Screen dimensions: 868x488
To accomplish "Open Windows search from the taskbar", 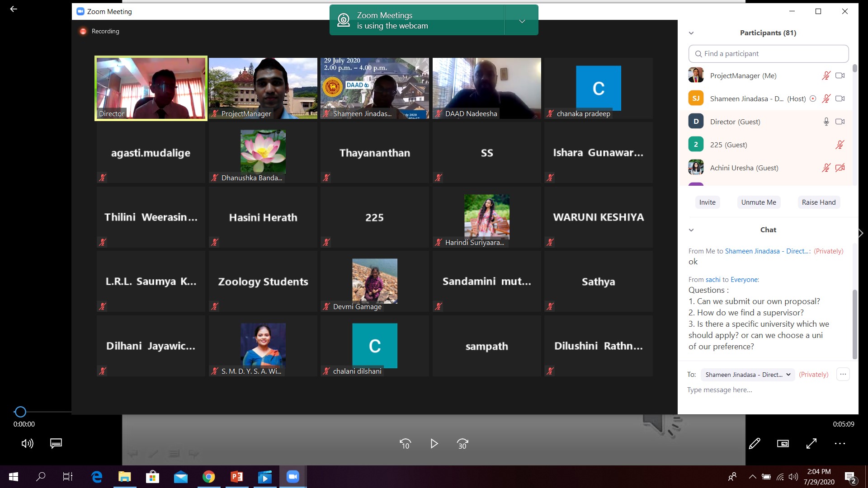I will point(41,477).
